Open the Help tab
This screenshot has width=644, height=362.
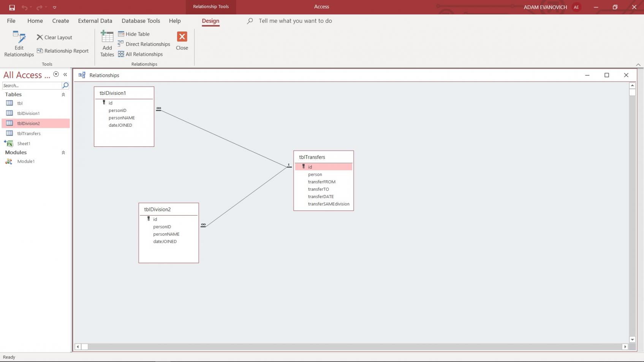pyautogui.click(x=175, y=21)
